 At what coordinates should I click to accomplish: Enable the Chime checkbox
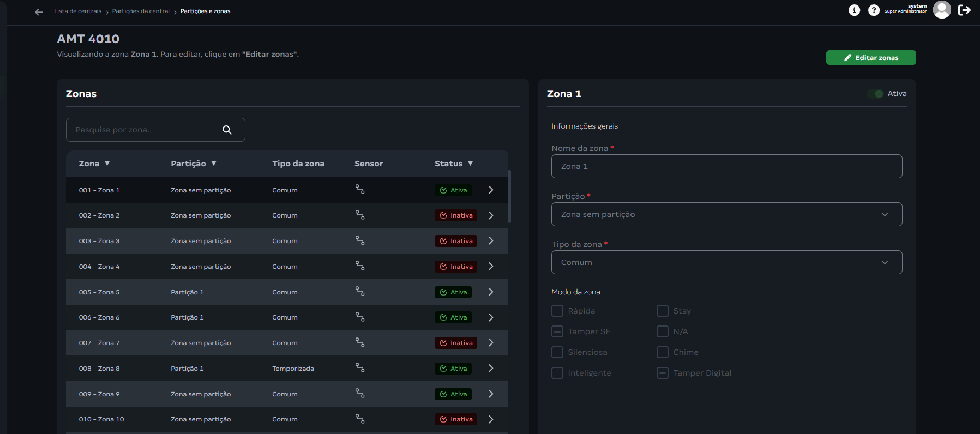pos(663,352)
